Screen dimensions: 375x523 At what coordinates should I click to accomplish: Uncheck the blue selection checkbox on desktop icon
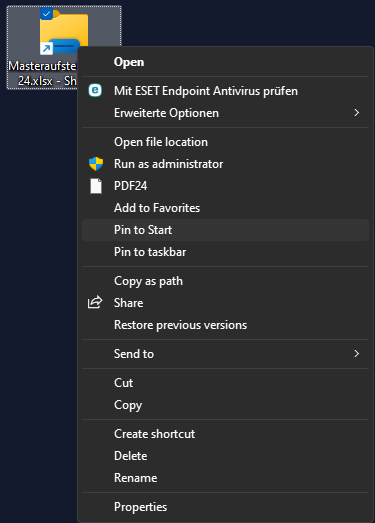coord(46,14)
